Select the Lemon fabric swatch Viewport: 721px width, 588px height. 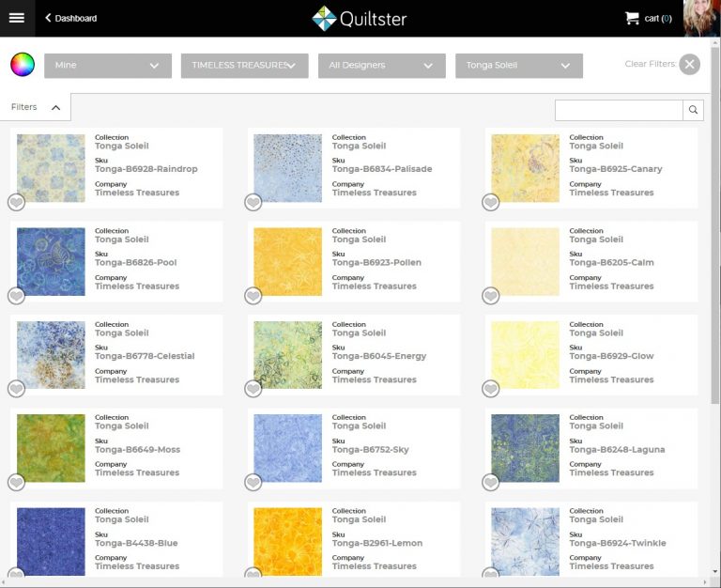288,542
